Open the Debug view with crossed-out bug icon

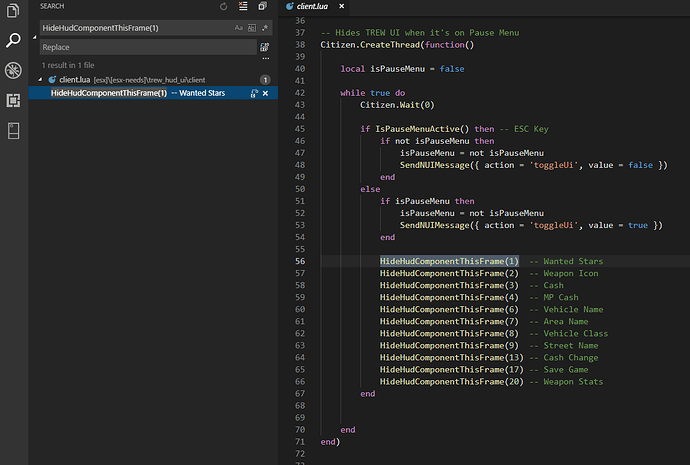(13, 70)
